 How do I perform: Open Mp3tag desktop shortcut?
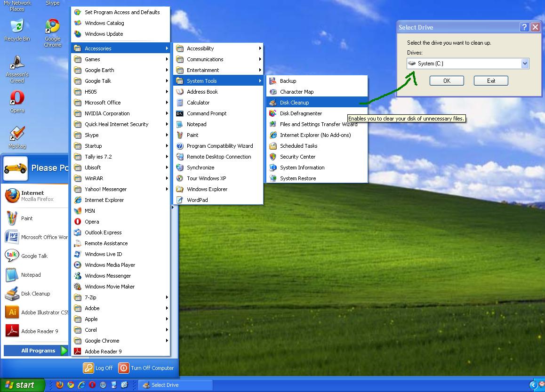point(16,137)
